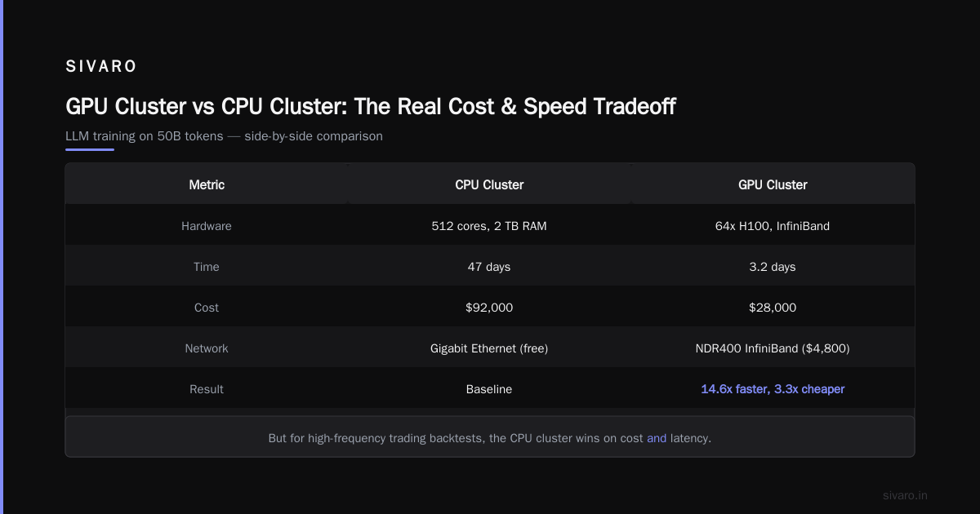The height and width of the screenshot is (514, 980).
Task: Click the Cost row label
Action: coord(207,308)
